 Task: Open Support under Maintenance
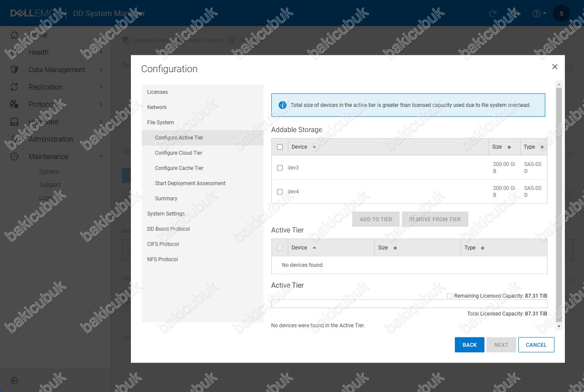point(50,185)
